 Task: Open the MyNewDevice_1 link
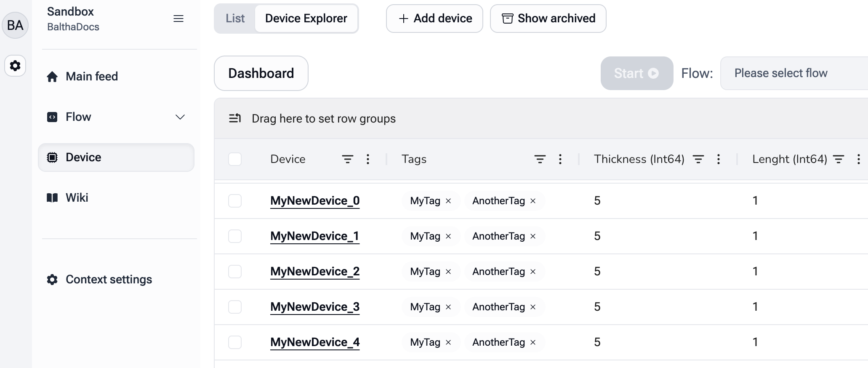tap(315, 236)
